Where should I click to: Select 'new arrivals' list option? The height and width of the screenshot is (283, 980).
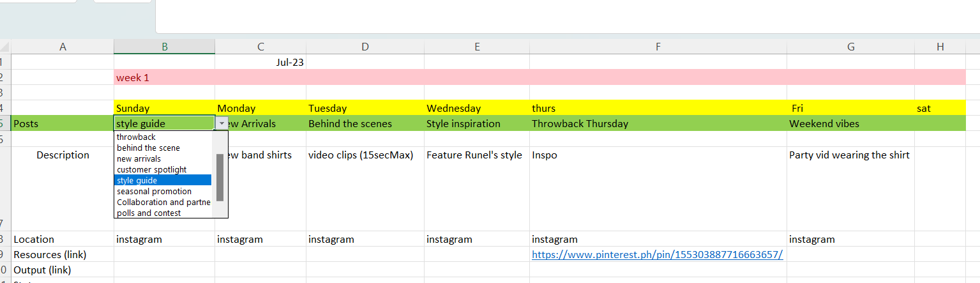(x=139, y=159)
